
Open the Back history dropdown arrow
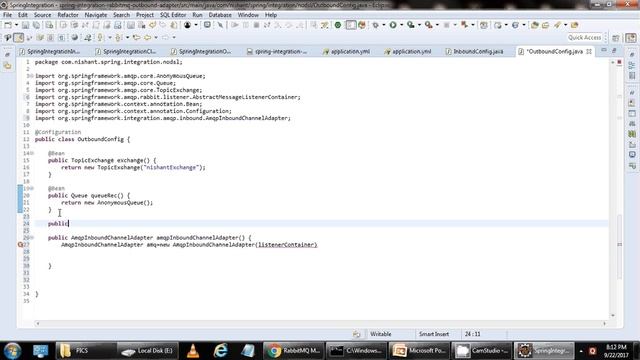pyautogui.click(x=156, y=38)
